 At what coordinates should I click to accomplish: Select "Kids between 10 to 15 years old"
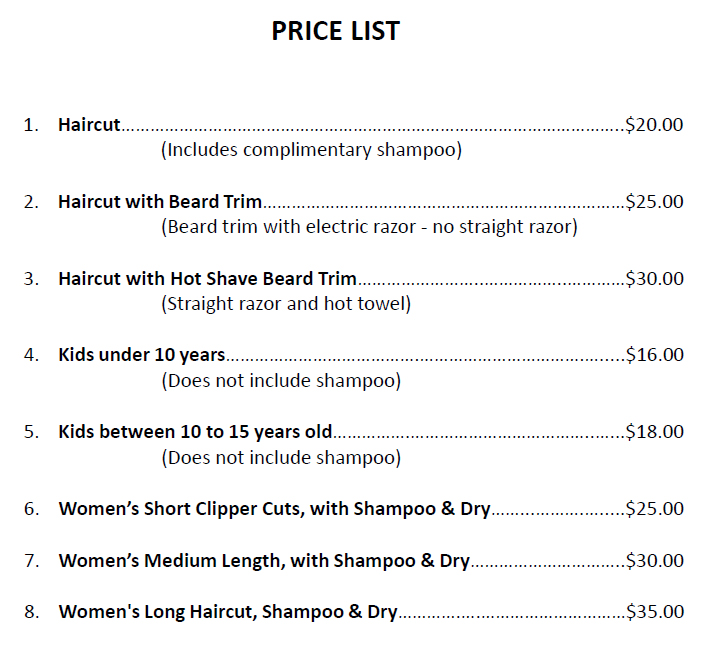(195, 432)
